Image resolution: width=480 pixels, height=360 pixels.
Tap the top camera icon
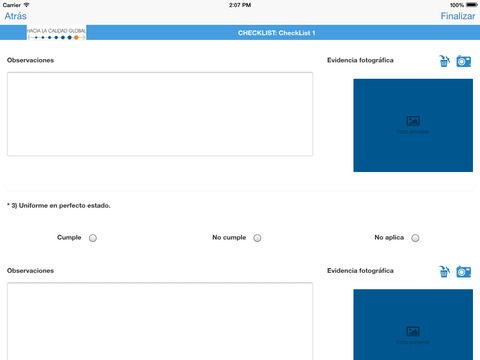pos(464,61)
